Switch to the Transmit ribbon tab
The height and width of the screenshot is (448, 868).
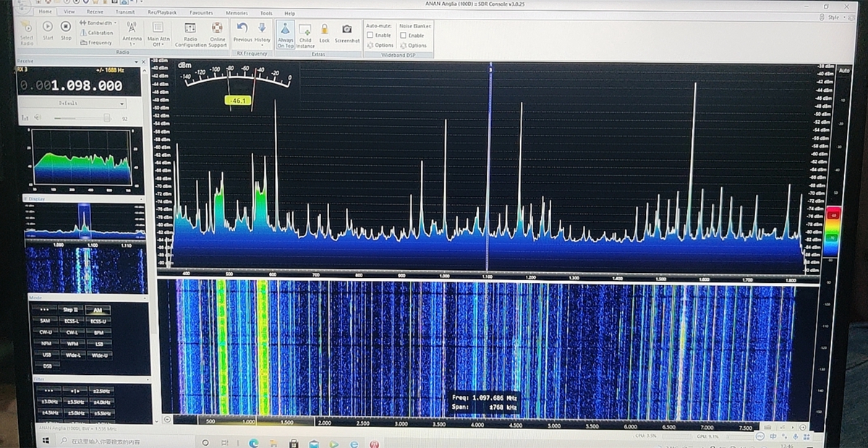[125, 12]
